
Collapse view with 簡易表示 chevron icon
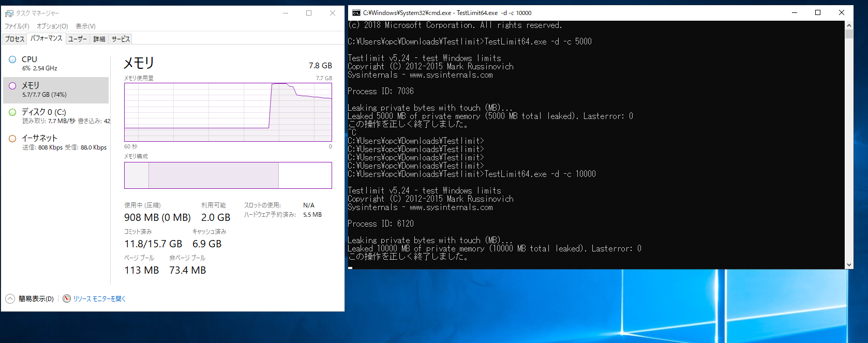coord(10,299)
